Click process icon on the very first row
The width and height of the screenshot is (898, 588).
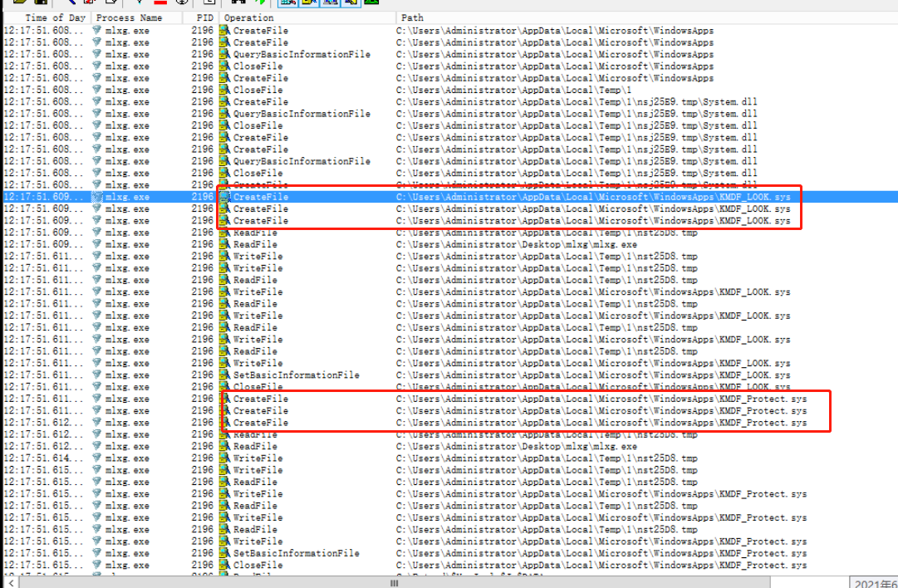97,31
